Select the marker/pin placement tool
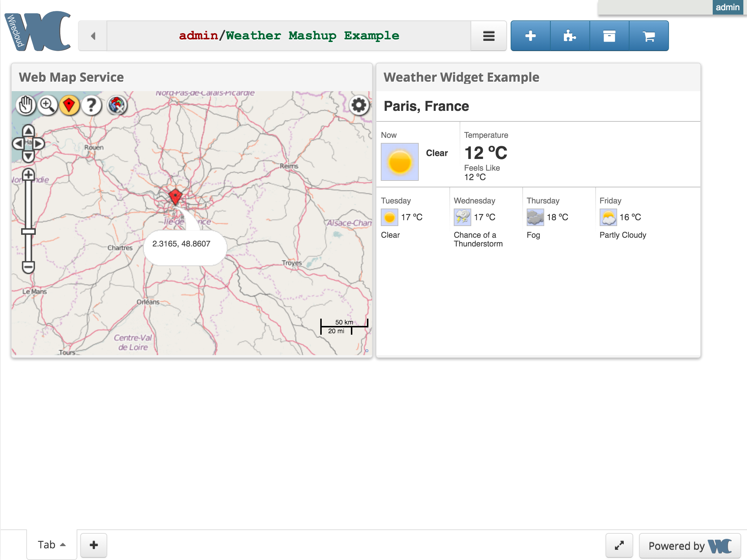747x560 pixels. click(70, 105)
